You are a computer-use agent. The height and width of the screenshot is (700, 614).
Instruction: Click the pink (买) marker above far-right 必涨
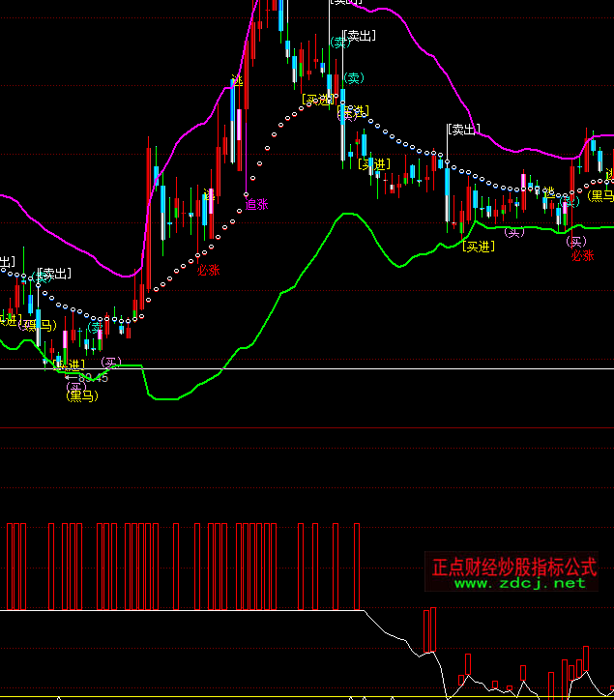(x=577, y=241)
